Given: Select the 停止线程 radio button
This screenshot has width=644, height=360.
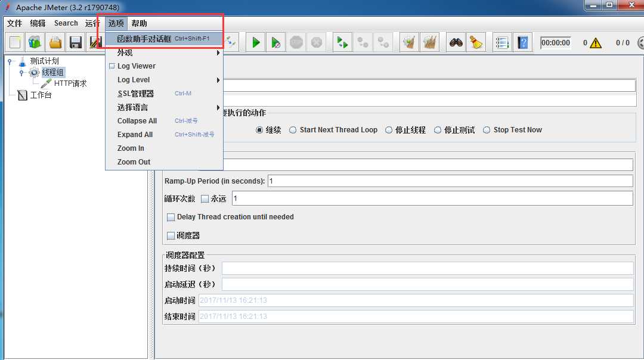Looking at the screenshot, I should [389, 130].
